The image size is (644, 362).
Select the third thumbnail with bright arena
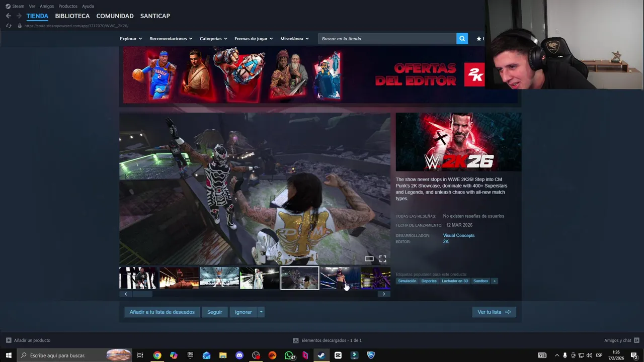(x=219, y=278)
